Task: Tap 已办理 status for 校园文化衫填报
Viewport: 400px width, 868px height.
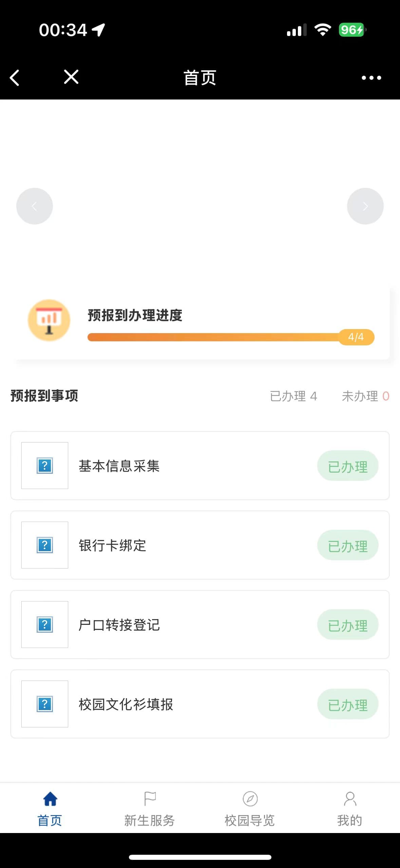Action: click(348, 704)
